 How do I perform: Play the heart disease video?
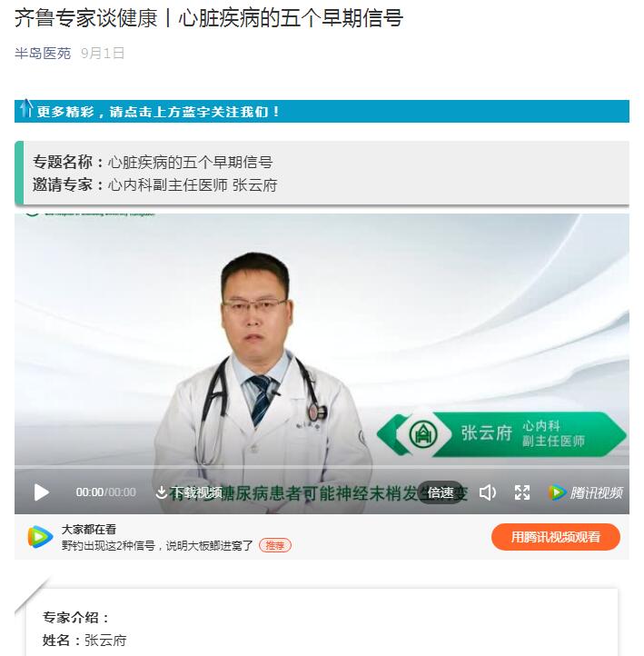42,492
